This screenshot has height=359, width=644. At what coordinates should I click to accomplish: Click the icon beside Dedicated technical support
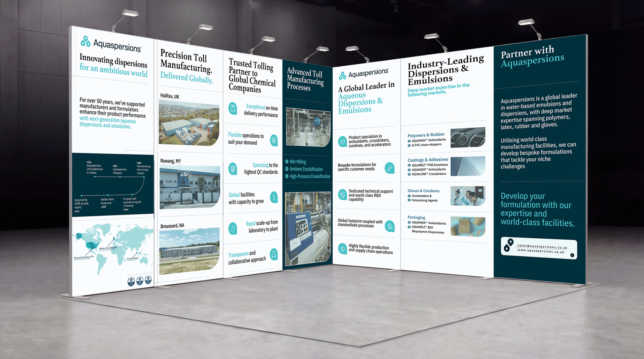pyautogui.click(x=342, y=194)
